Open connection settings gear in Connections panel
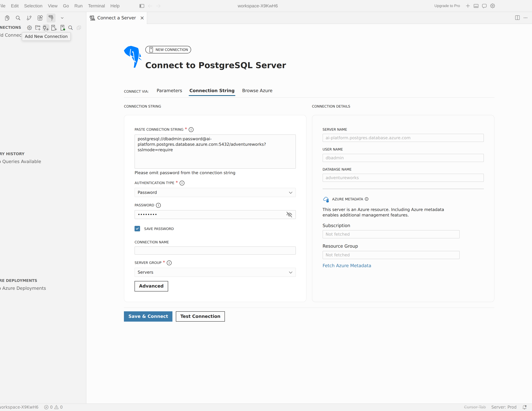The height and width of the screenshot is (411, 532). [x=29, y=28]
